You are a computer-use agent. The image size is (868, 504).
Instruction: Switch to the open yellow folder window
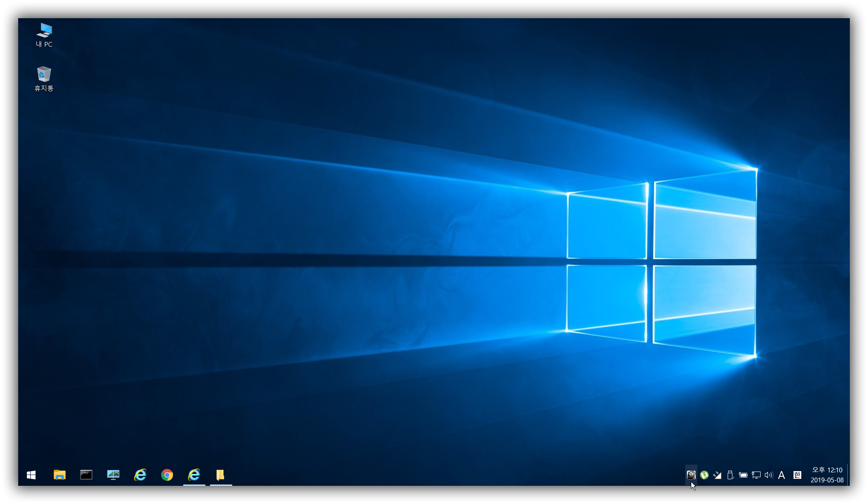pyautogui.click(x=221, y=475)
